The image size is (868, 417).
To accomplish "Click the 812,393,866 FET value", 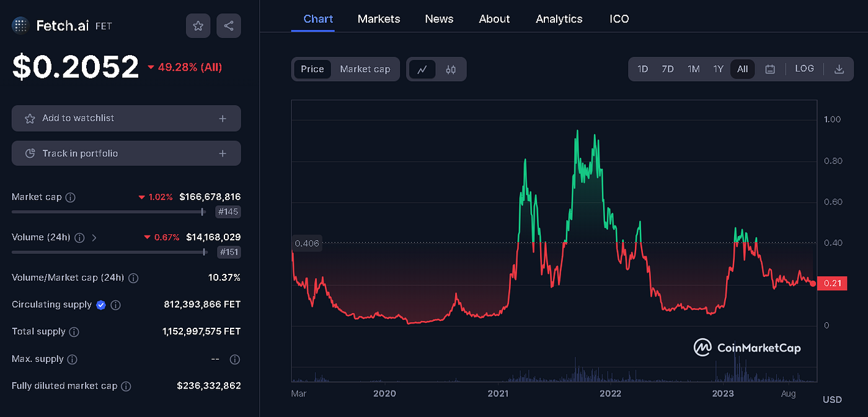I will [201, 305].
